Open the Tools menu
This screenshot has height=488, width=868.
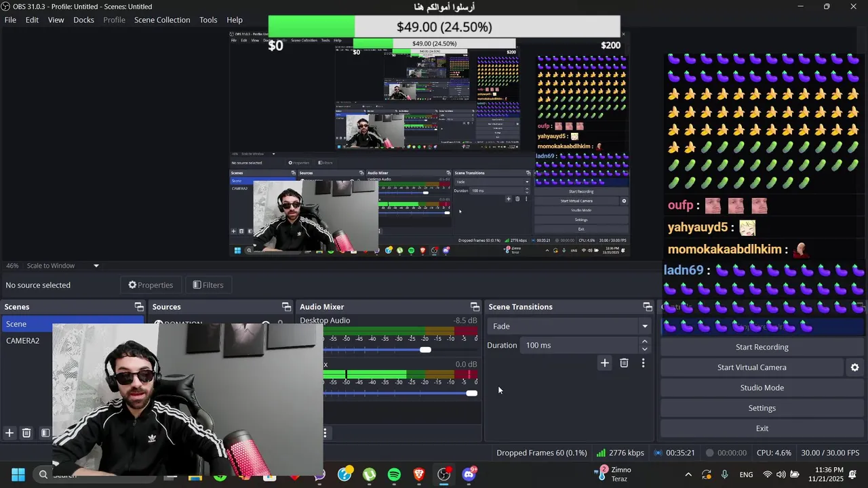(208, 20)
